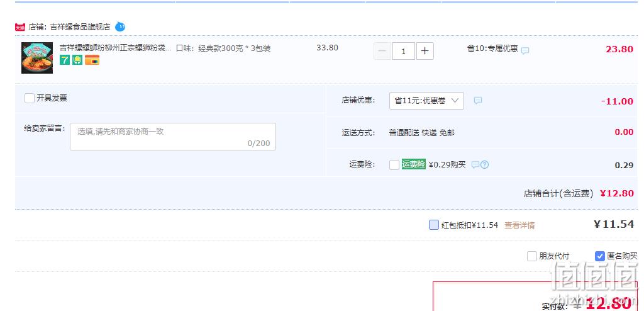Click the item subtotal 23.80

tap(619, 49)
